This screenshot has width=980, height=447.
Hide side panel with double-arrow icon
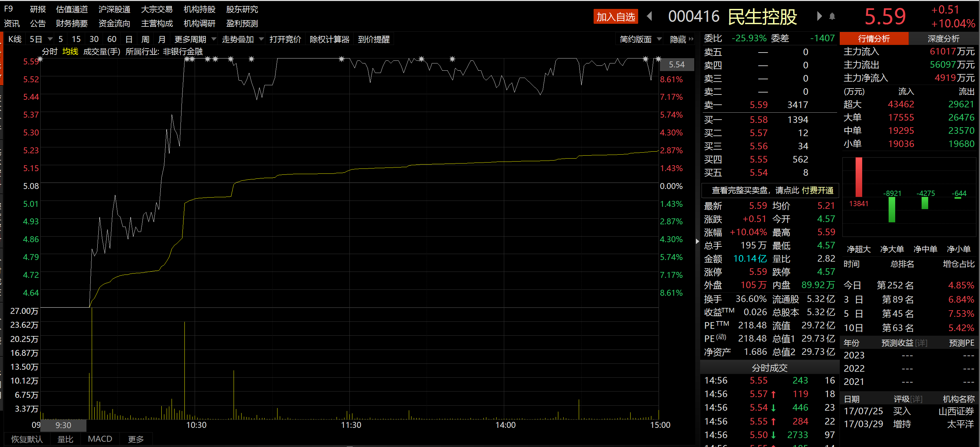[691, 39]
